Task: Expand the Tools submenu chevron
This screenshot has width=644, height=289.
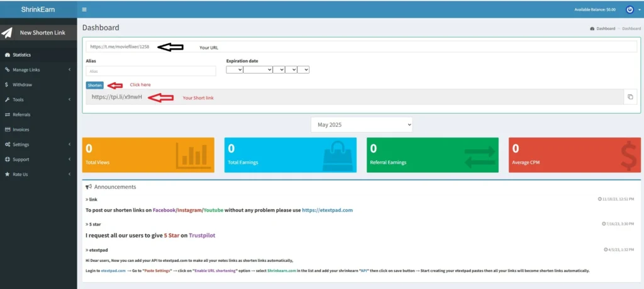Action: 69,100
